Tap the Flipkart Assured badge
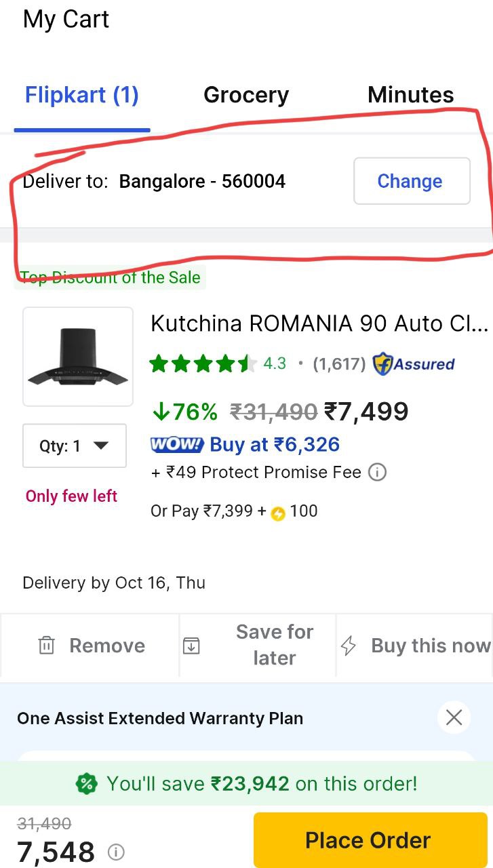 click(x=414, y=364)
